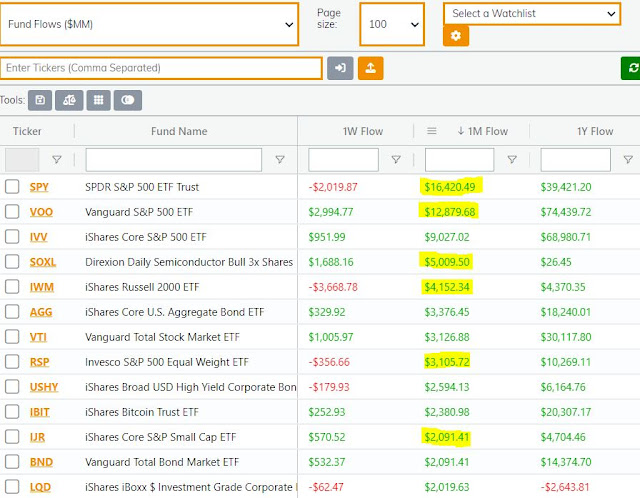Click the watchlist settings gear button

(456, 36)
